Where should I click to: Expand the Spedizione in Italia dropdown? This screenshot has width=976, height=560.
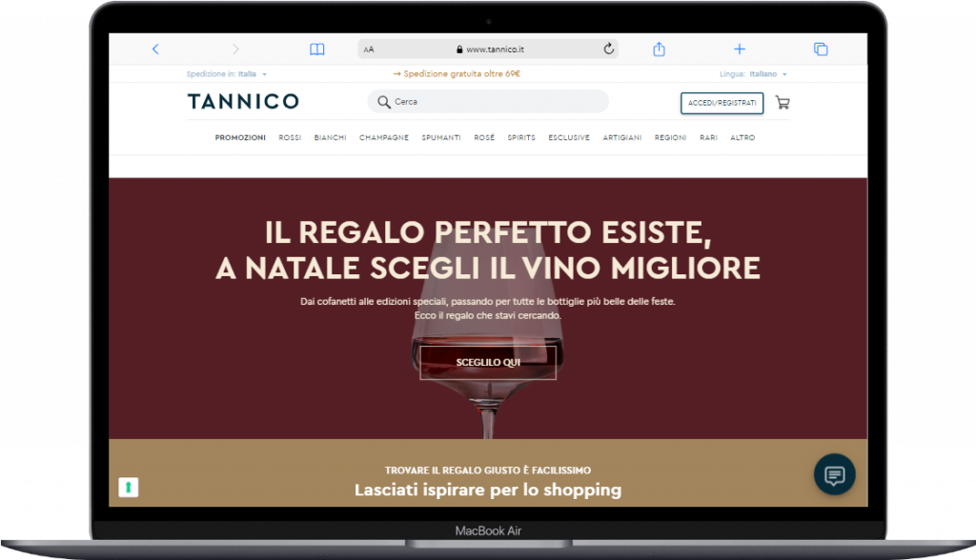227,74
